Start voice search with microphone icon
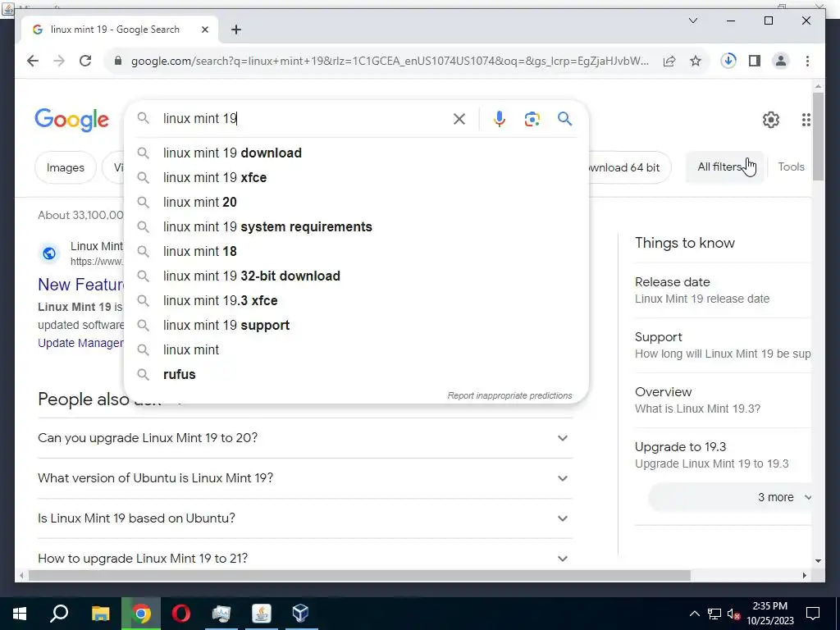Viewport: 840px width, 630px height. pyautogui.click(x=500, y=119)
